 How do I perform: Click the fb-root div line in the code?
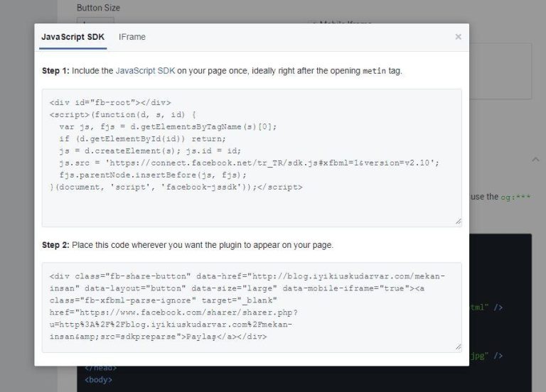click(x=110, y=103)
